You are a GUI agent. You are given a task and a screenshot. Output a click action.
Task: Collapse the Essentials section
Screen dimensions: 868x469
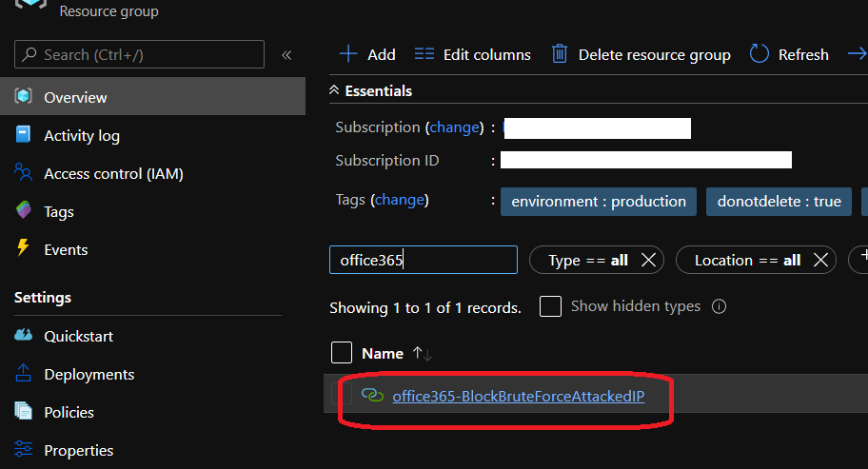(x=334, y=91)
